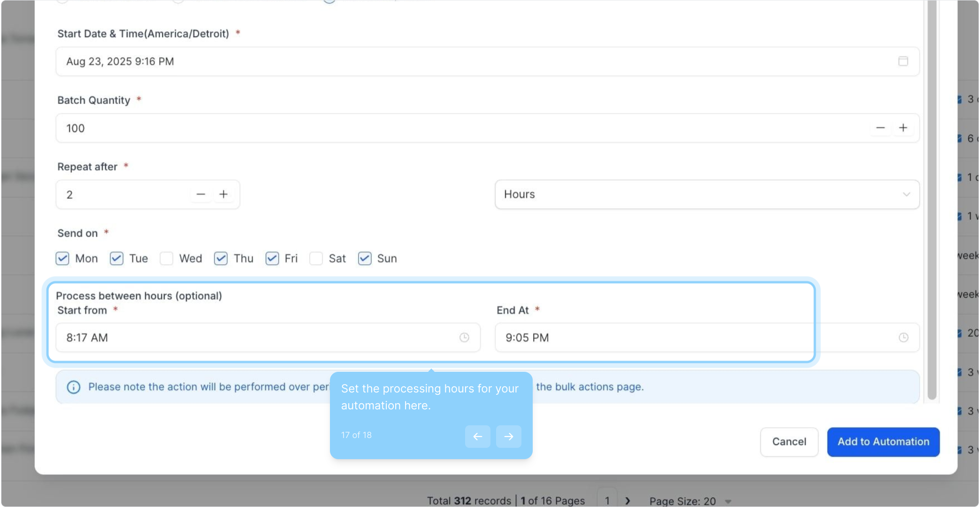
Task: Click the Start from time field
Action: click(x=258, y=338)
